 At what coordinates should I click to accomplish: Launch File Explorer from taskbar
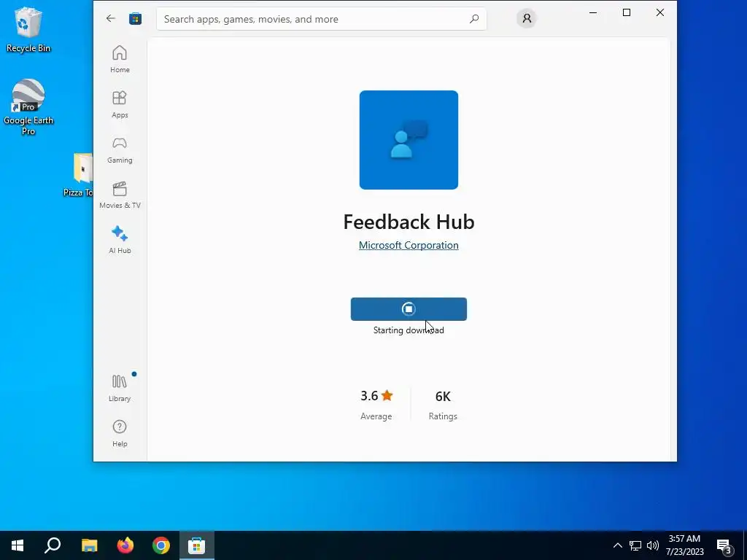click(x=89, y=545)
